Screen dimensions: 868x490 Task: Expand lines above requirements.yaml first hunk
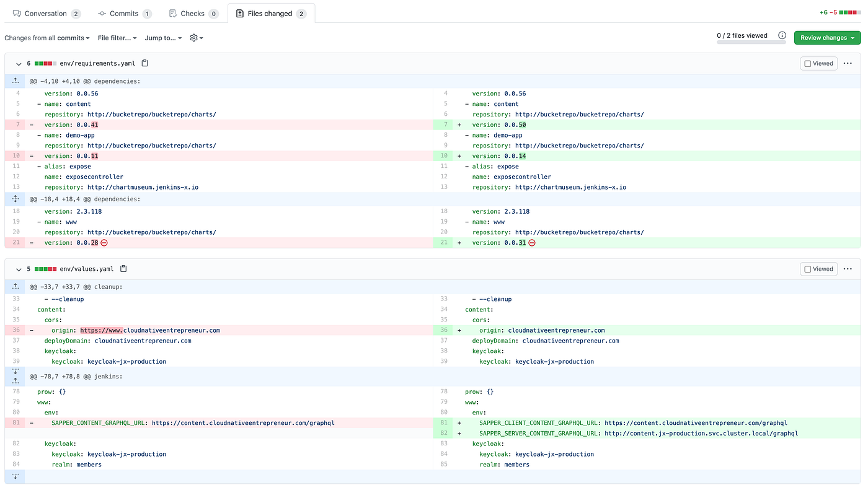click(x=15, y=81)
